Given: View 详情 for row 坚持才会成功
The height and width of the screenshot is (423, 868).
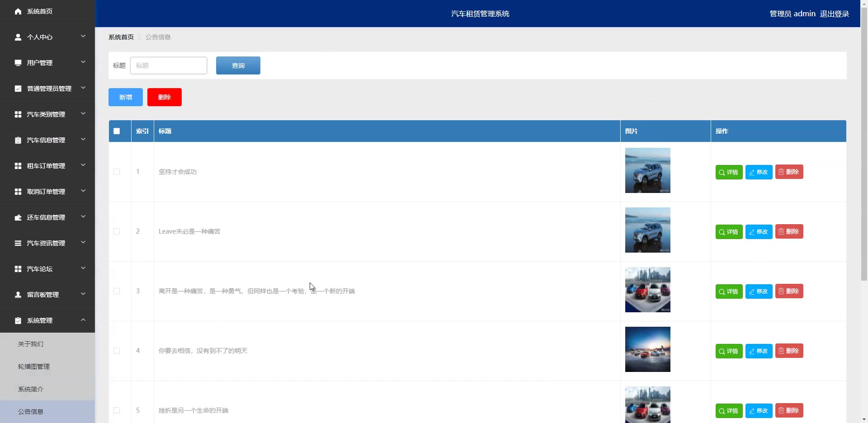Looking at the screenshot, I should click(x=729, y=172).
